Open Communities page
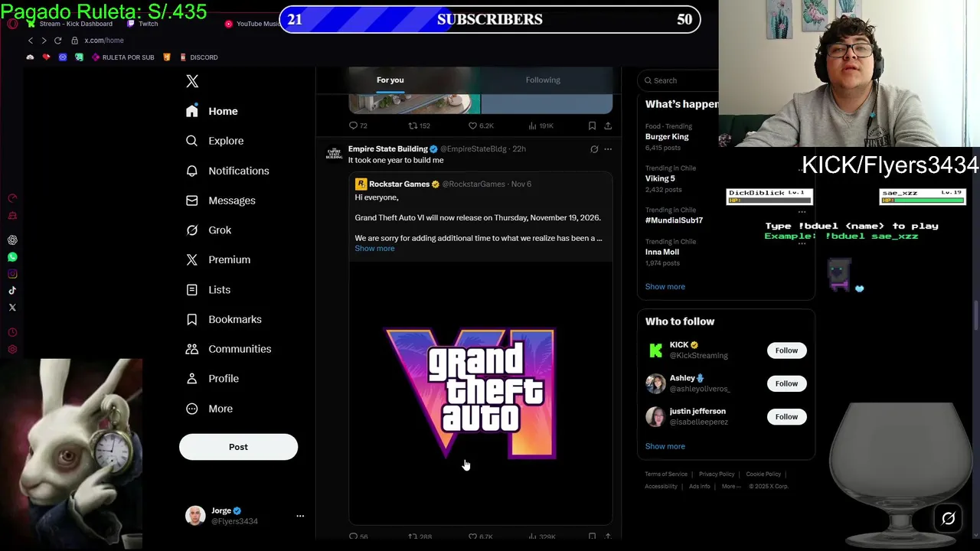The width and height of the screenshot is (980, 551). [228, 349]
